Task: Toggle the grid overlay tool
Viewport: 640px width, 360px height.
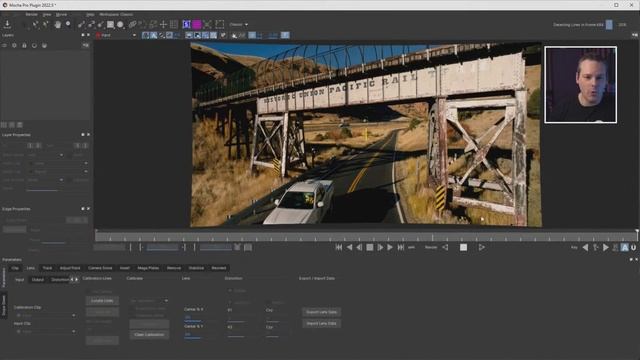Action: point(173,24)
